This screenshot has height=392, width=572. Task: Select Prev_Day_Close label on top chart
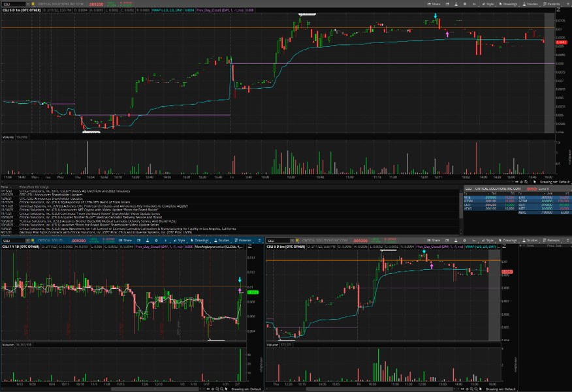(x=221, y=10)
